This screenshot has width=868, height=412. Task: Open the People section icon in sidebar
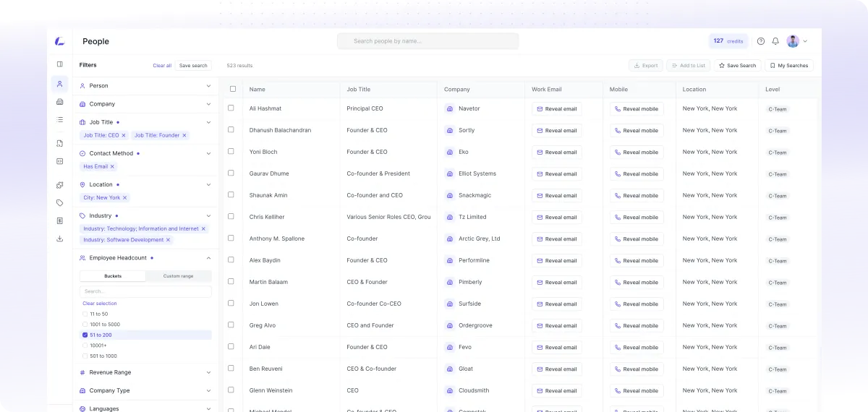pyautogui.click(x=60, y=84)
